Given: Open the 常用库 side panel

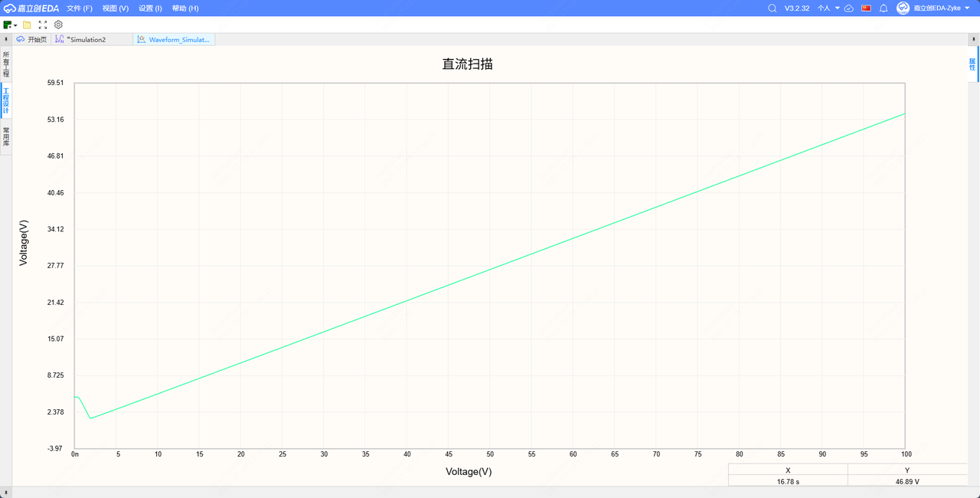Looking at the screenshot, I should click(x=6, y=138).
